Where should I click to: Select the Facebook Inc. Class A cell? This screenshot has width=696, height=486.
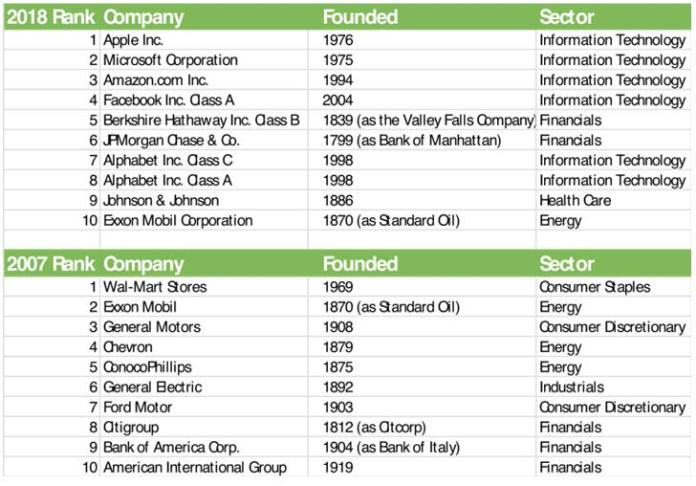170,101
